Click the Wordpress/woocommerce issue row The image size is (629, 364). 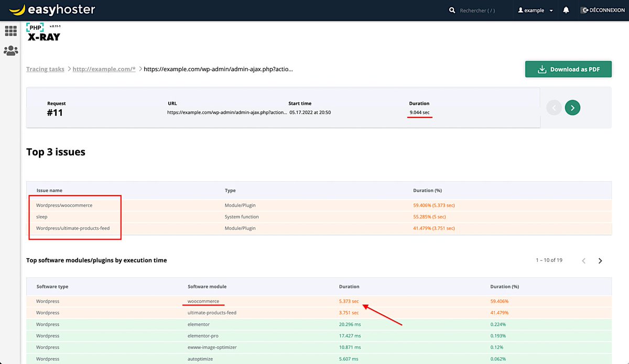pyautogui.click(x=319, y=205)
